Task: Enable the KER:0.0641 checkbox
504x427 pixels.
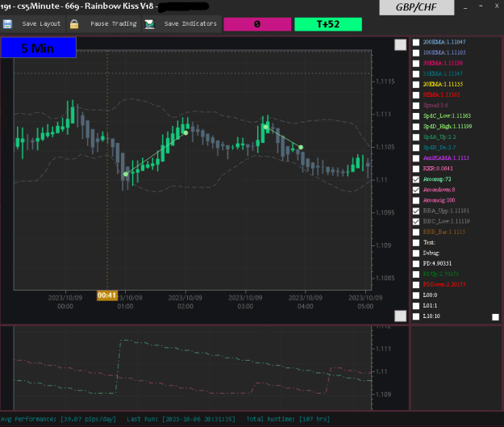Action: click(x=416, y=169)
